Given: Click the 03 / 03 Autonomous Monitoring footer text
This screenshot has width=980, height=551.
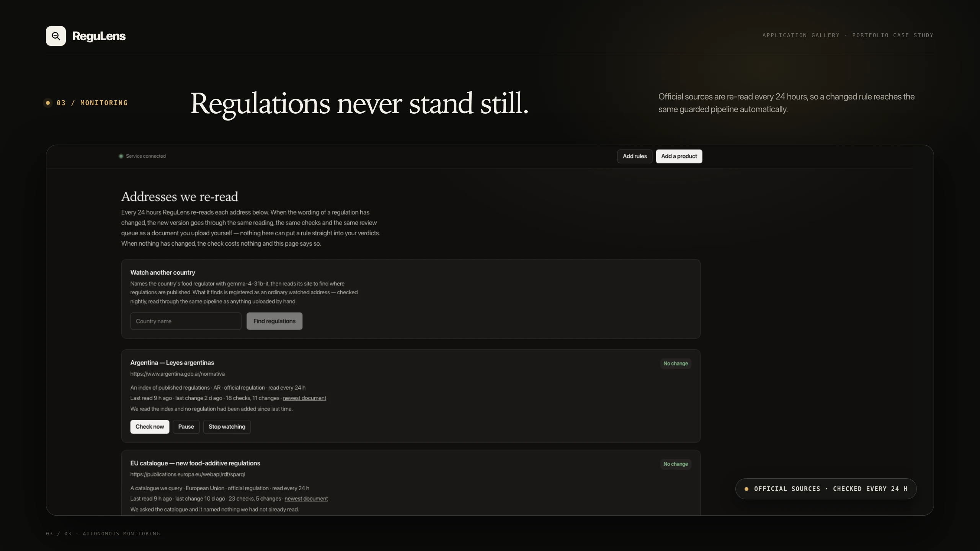Looking at the screenshot, I should (103, 533).
